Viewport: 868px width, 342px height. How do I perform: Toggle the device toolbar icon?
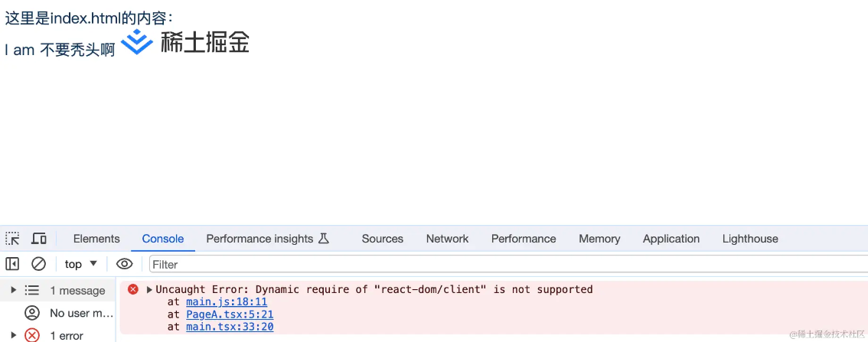(x=38, y=239)
